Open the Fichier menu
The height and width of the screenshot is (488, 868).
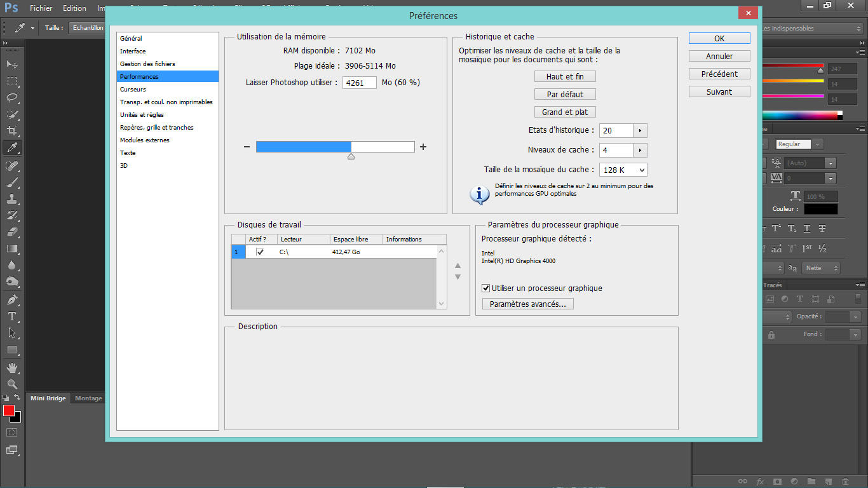click(41, 8)
